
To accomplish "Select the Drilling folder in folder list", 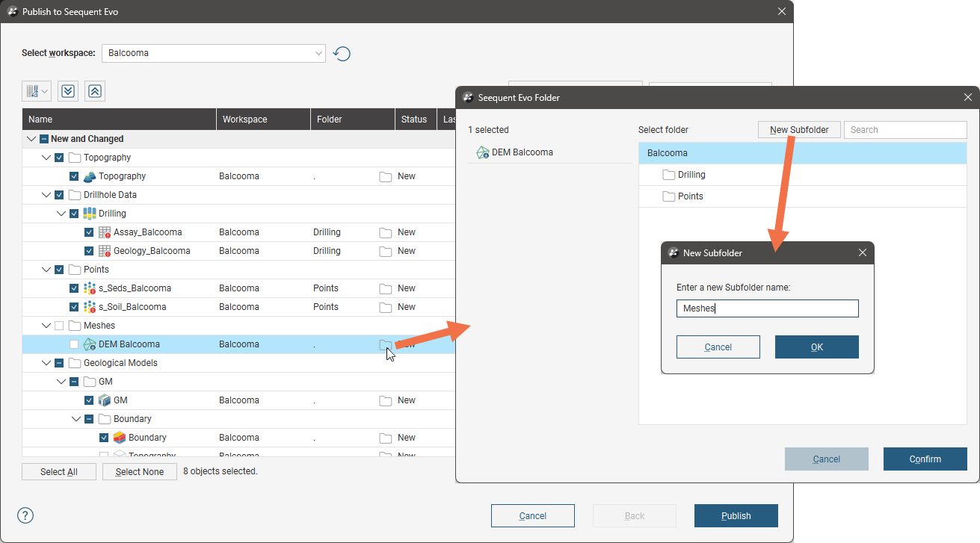I will 691,175.
